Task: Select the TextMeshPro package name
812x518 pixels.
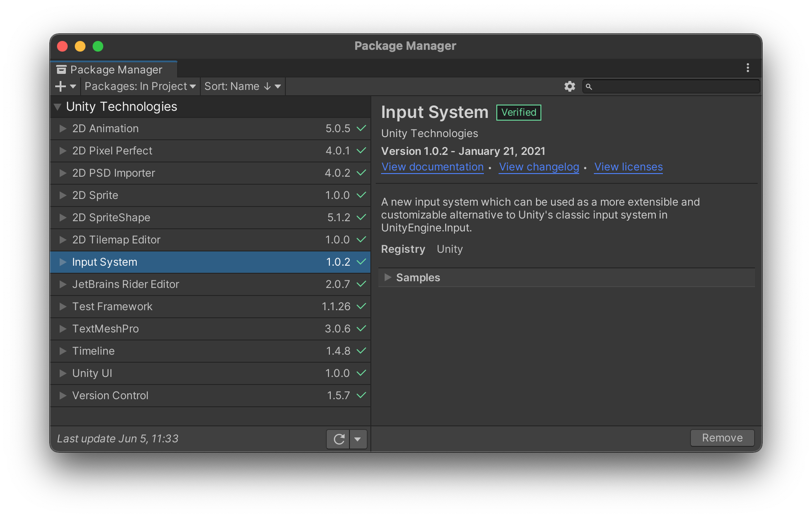Action: click(106, 329)
